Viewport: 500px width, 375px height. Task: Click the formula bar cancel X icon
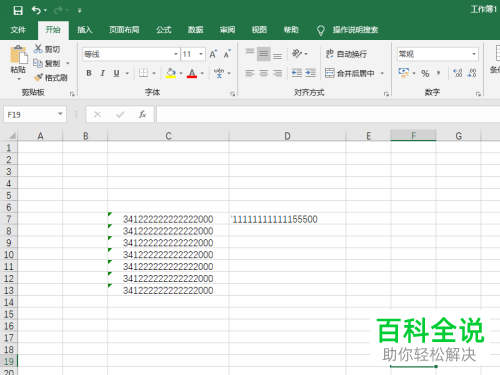97,115
